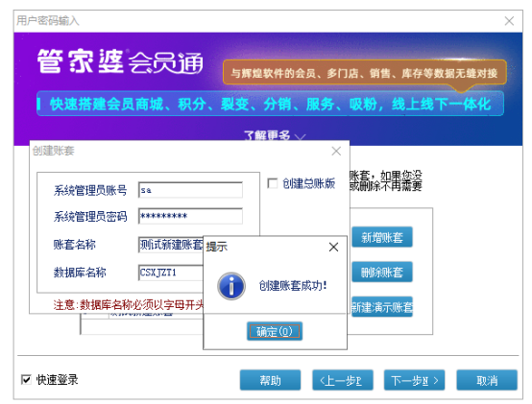Click the 系统管理员密码 field
The height and width of the screenshot is (404, 532).
pyautogui.click(x=190, y=216)
